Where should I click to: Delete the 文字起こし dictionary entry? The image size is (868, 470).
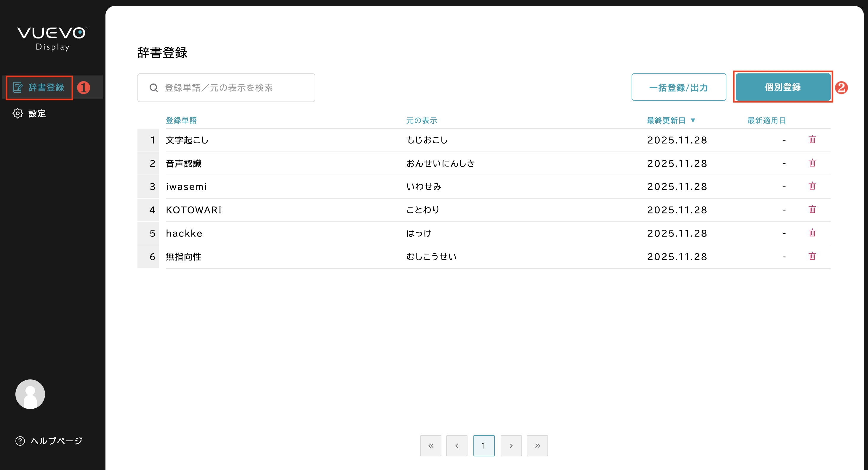tap(812, 139)
